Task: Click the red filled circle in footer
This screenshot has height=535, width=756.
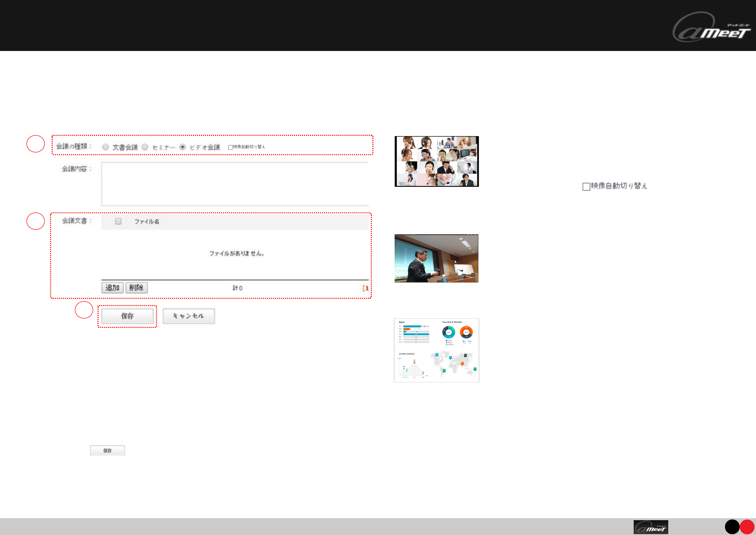Action: click(747, 527)
